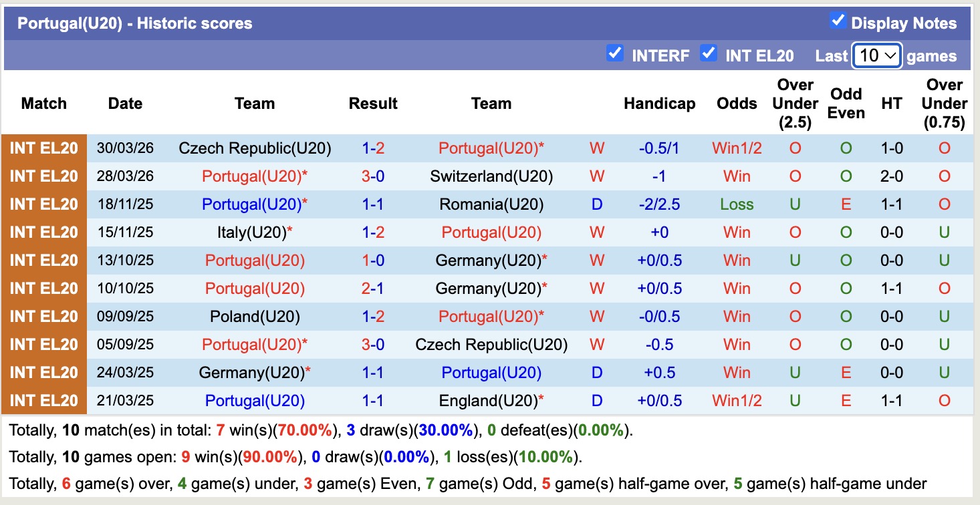Toggle the Display Notes checkbox
980x505 pixels.
[x=838, y=21]
